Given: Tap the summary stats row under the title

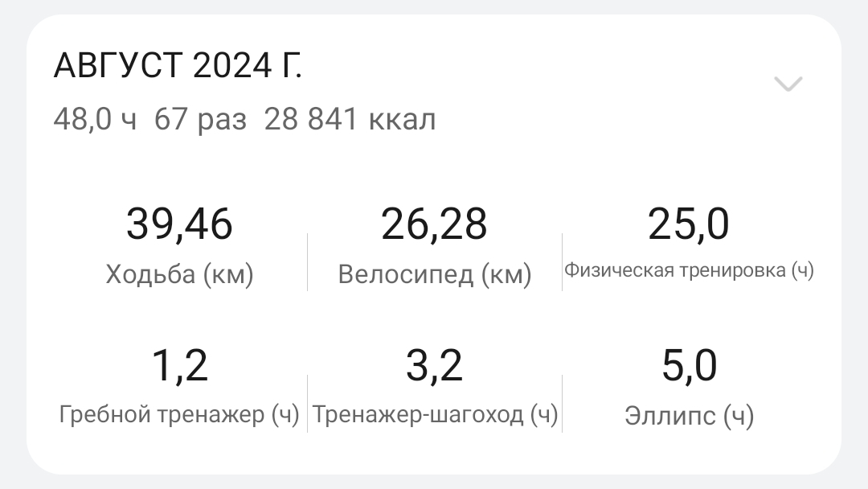Looking at the screenshot, I should (x=245, y=118).
